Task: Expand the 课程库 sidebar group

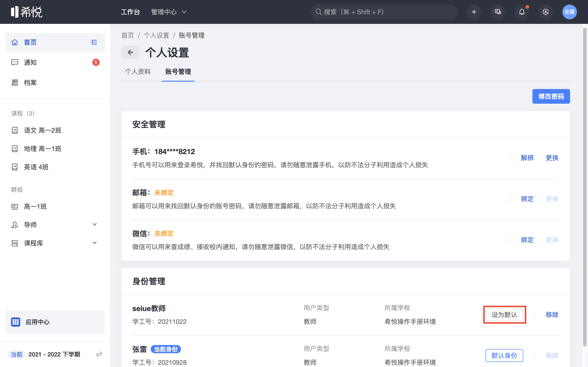Action: [95, 243]
